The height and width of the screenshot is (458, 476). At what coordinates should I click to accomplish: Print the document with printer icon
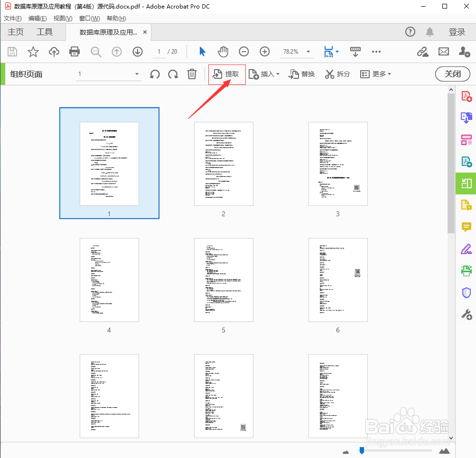coord(75,52)
